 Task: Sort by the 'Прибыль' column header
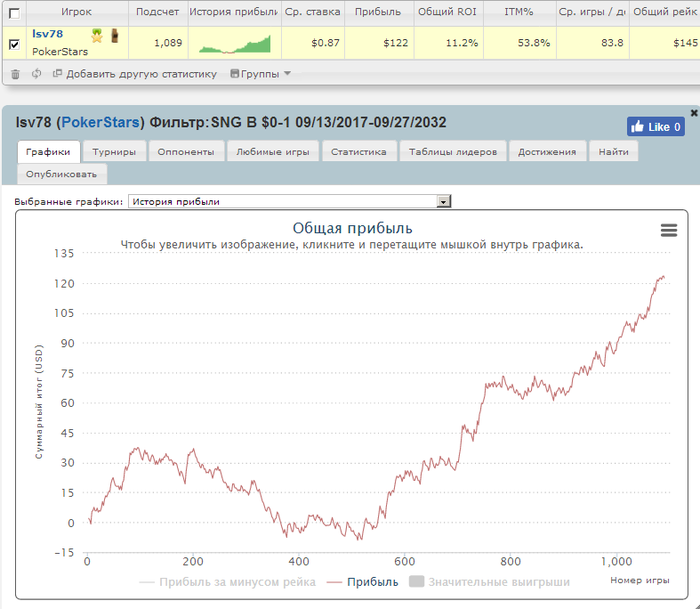pyautogui.click(x=379, y=12)
